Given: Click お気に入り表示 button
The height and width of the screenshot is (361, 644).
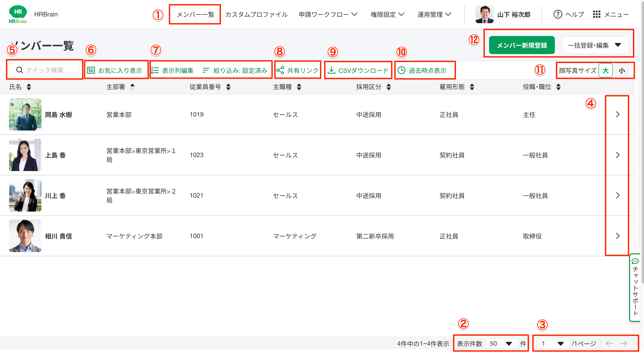Looking at the screenshot, I should click(115, 70).
